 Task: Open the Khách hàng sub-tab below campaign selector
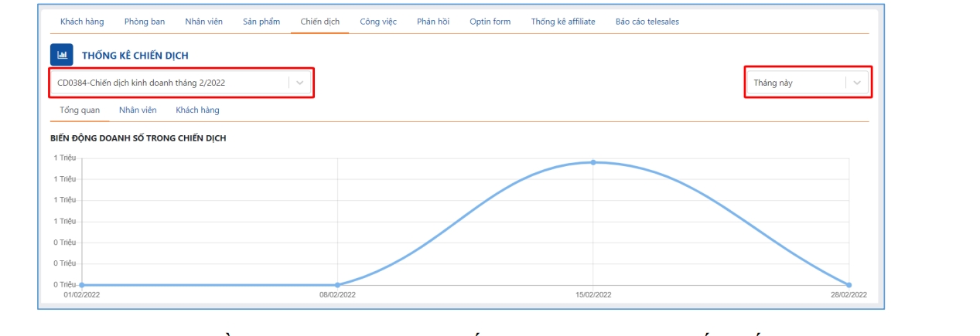tap(197, 110)
